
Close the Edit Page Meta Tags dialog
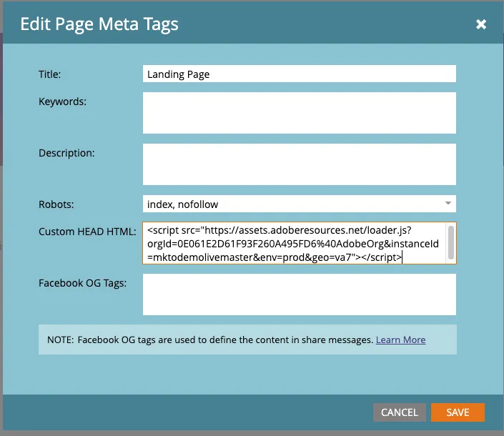click(481, 24)
